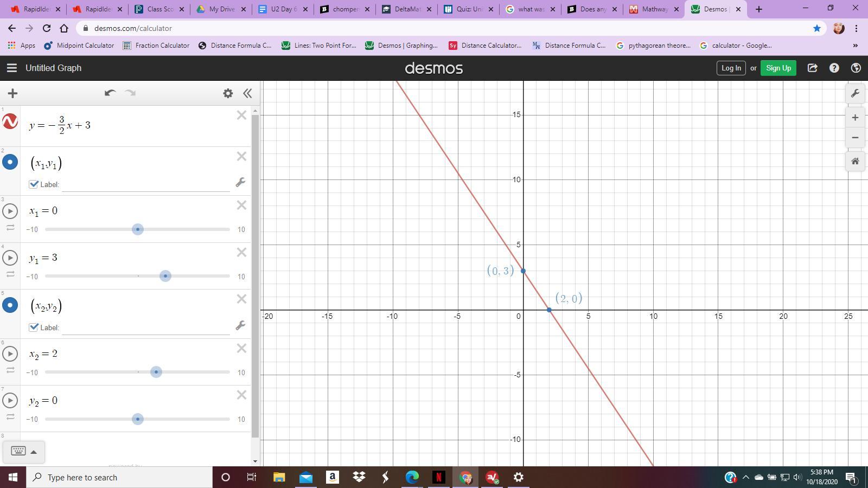The height and width of the screenshot is (488, 868).
Task: Delete the x2 = 2 slider expression
Action: coord(242,348)
